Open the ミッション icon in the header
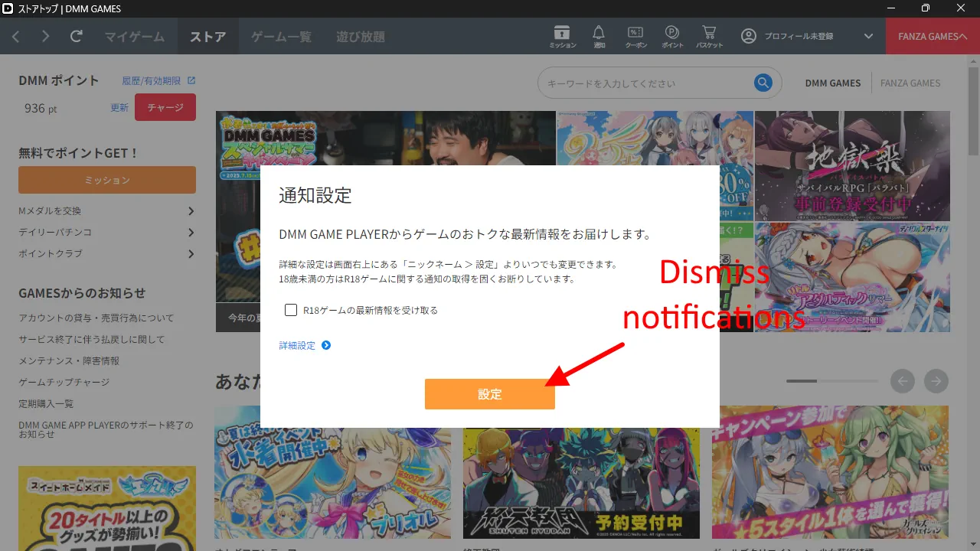Screen dimensions: 980x551 click(563, 36)
